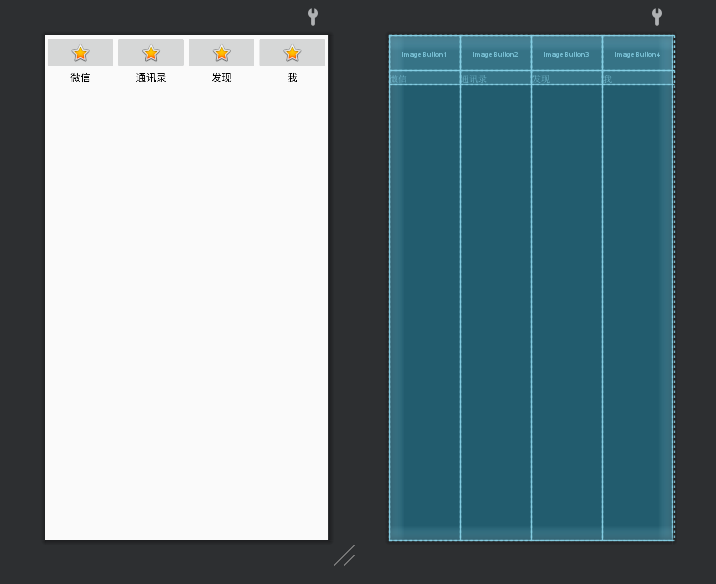Select the 我 label in design preview
716x584 pixels.
(x=292, y=78)
